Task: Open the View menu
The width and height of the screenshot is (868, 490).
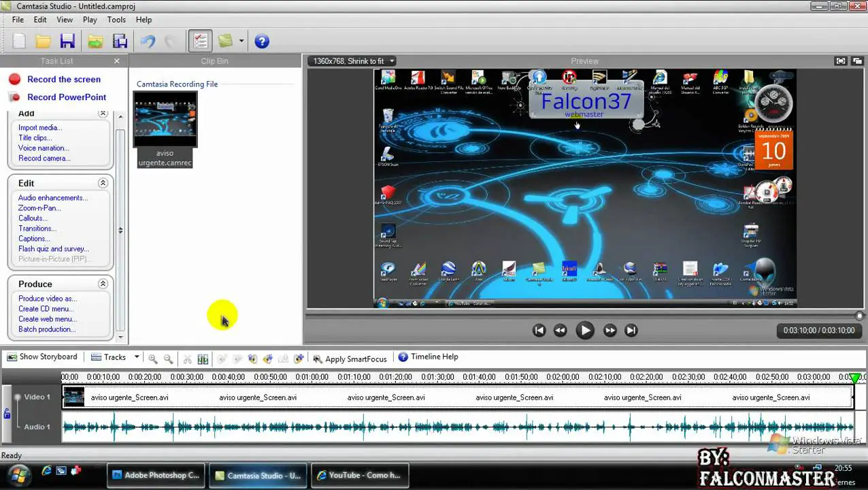Action: point(65,20)
